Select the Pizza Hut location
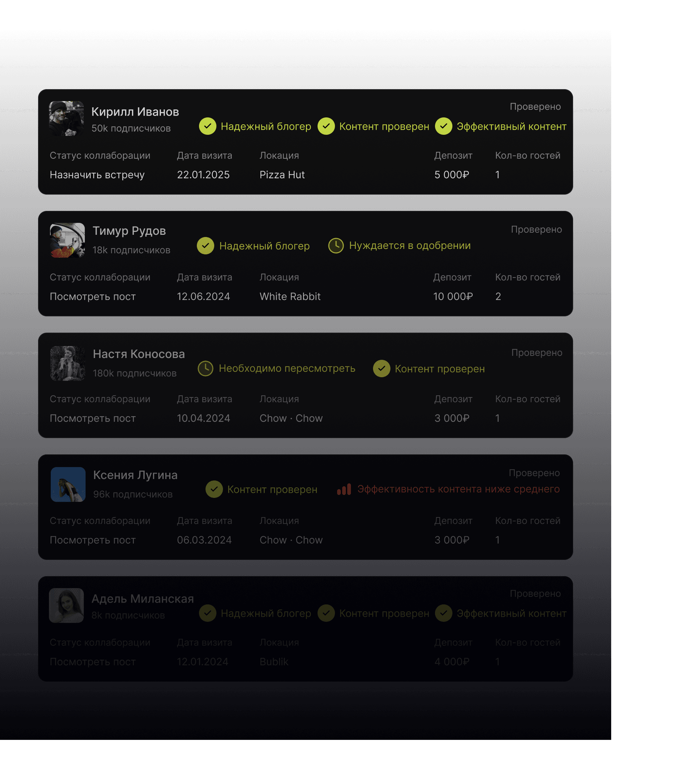 [x=282, y=175]
